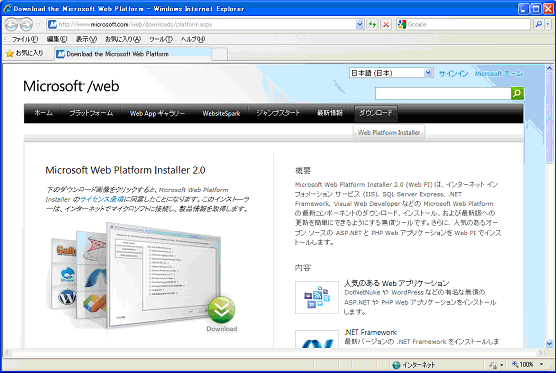Click inside the site search input box
This screenshot has height=373, width=556.
443,94
